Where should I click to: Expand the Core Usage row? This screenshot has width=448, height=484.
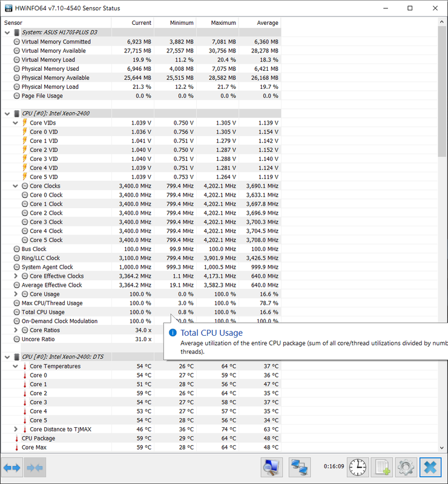[16, 294]
